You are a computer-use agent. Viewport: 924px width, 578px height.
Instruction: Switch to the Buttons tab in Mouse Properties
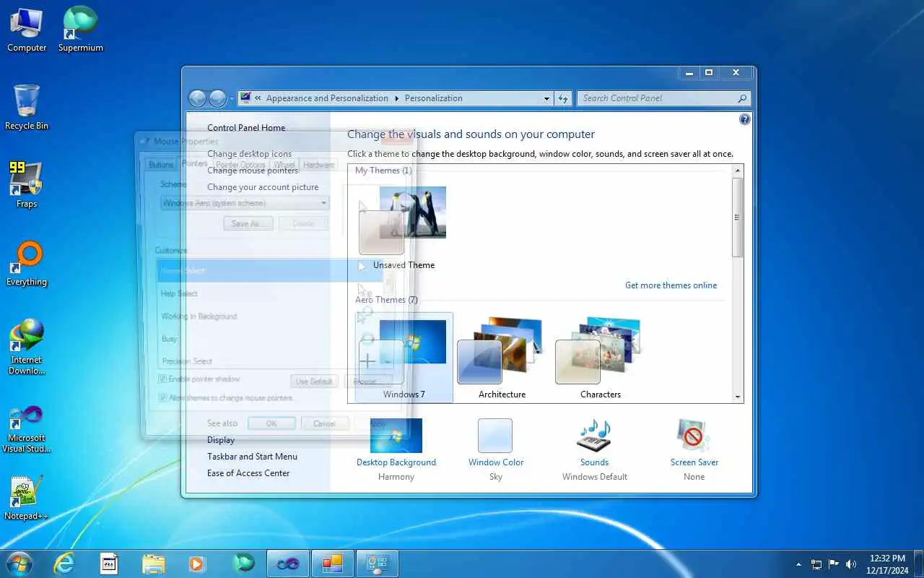(x=160, y=165)
